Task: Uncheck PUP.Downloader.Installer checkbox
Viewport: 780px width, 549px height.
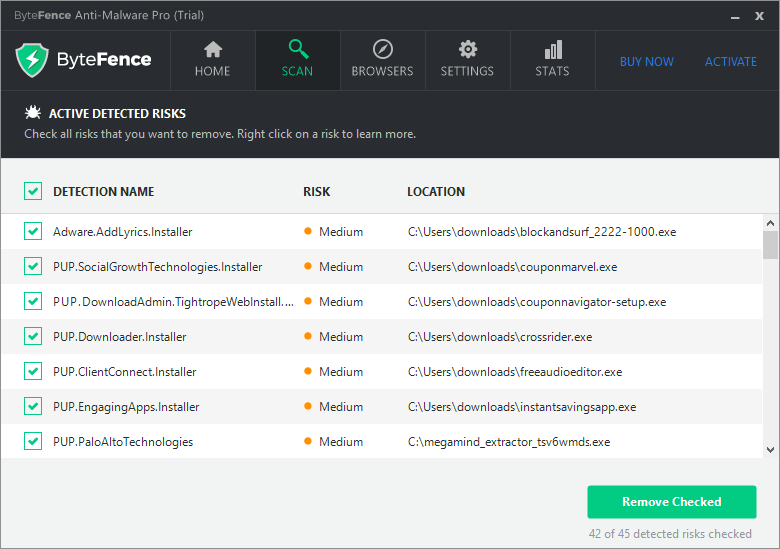Action: click(33, 336)
